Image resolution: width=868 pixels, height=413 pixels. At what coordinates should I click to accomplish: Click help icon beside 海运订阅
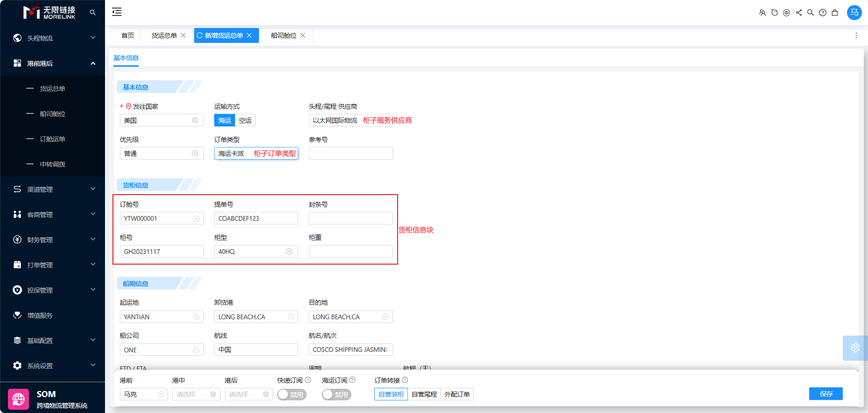tap(352, 380)
